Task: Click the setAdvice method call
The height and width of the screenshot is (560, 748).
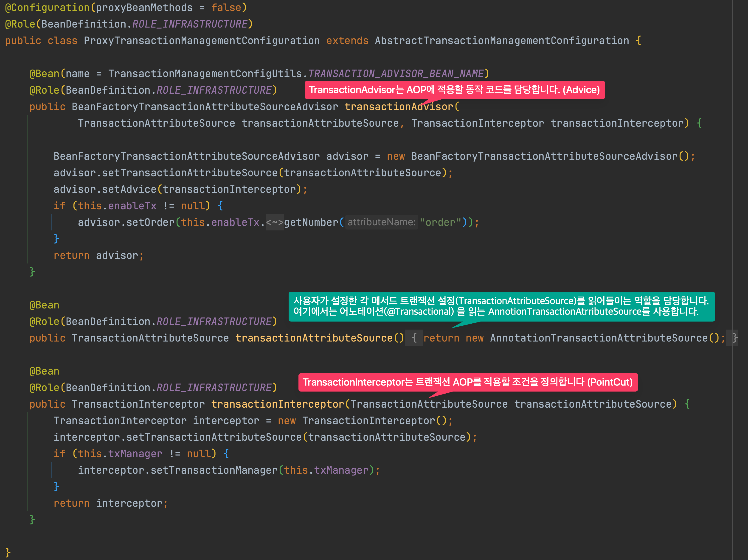Action: tap(129, 189)
